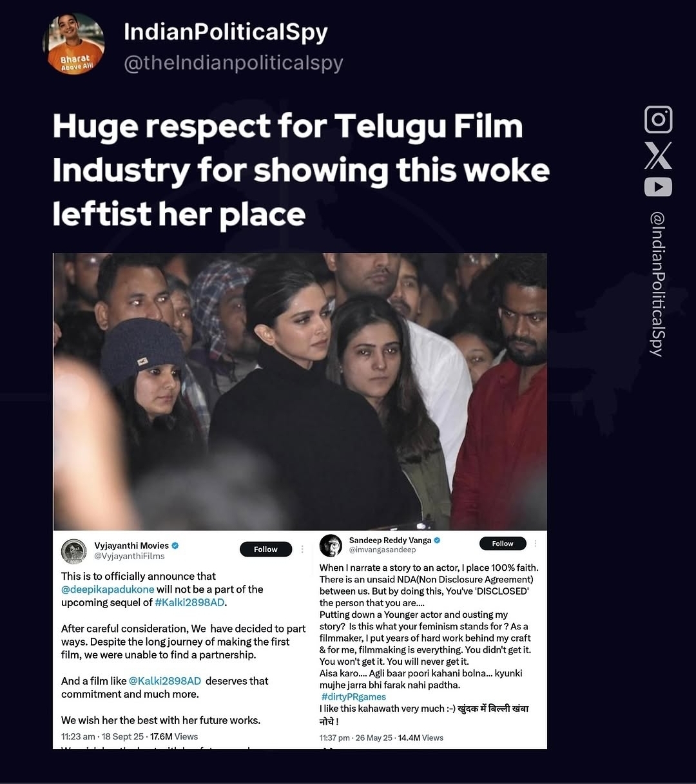Open the #Kalki2898AD hashtag link
The height and width of the screenshot is (784, 696).
pos(189,603)
